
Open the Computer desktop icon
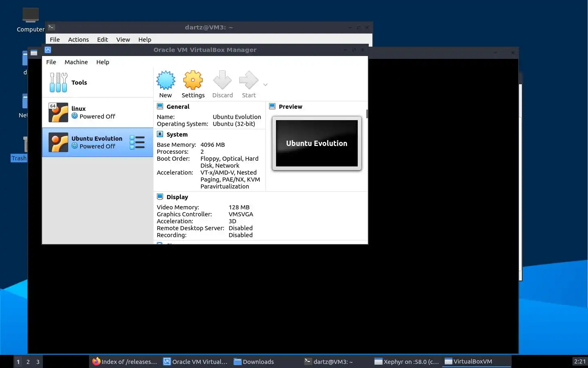(31, 20)
